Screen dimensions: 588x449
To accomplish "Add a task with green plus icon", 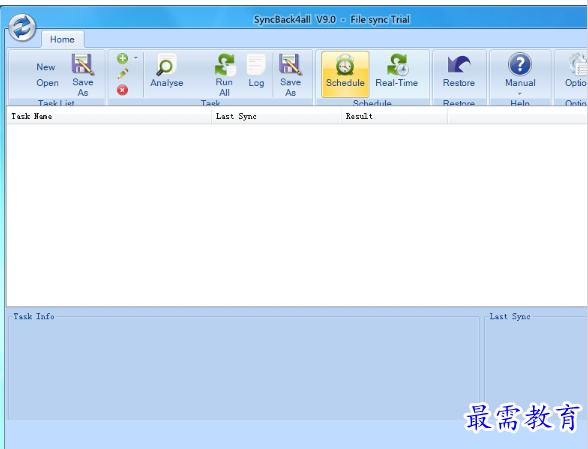I will 122,58.
